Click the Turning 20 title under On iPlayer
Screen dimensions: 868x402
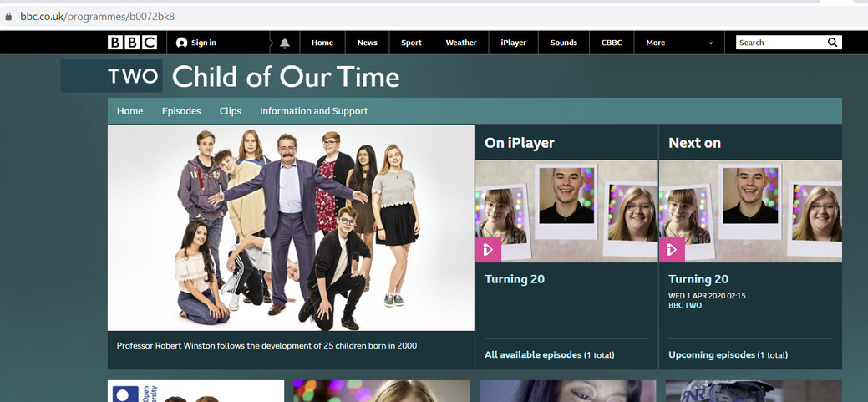[515, 279]
